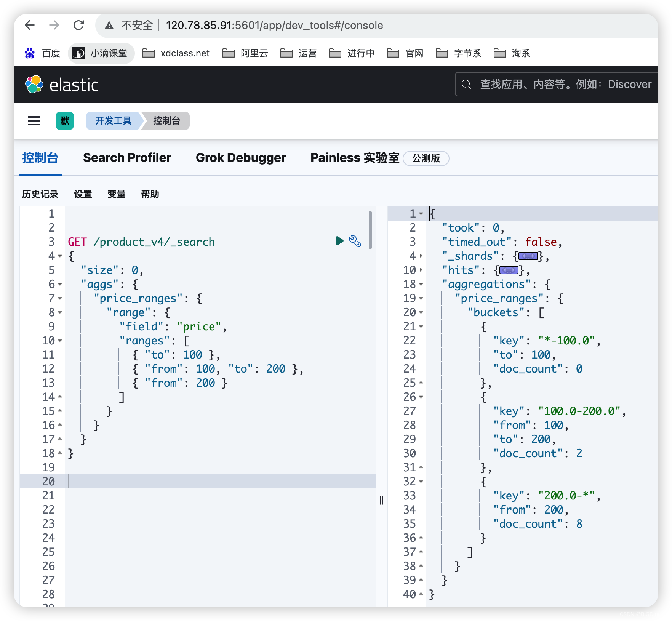The height and width of the screenshot is (621, 672).
Task: Click the request editor vertical scrollbar
Action: point(370,230)
